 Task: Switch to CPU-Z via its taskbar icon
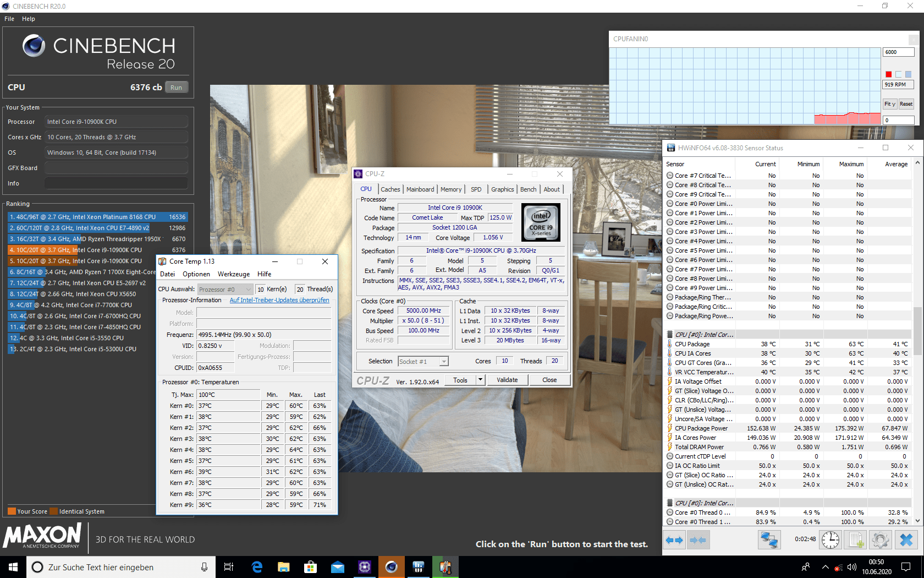pos(365,567)
